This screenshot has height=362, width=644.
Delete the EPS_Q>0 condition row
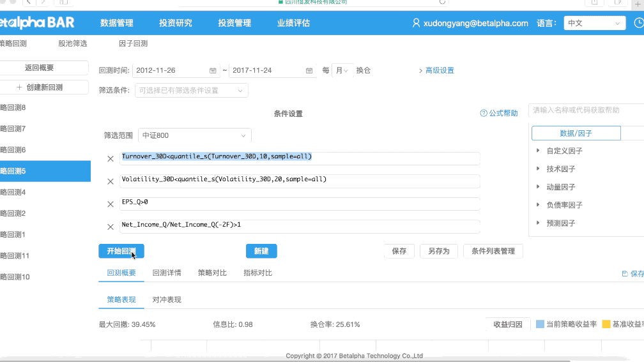[111, 204]
